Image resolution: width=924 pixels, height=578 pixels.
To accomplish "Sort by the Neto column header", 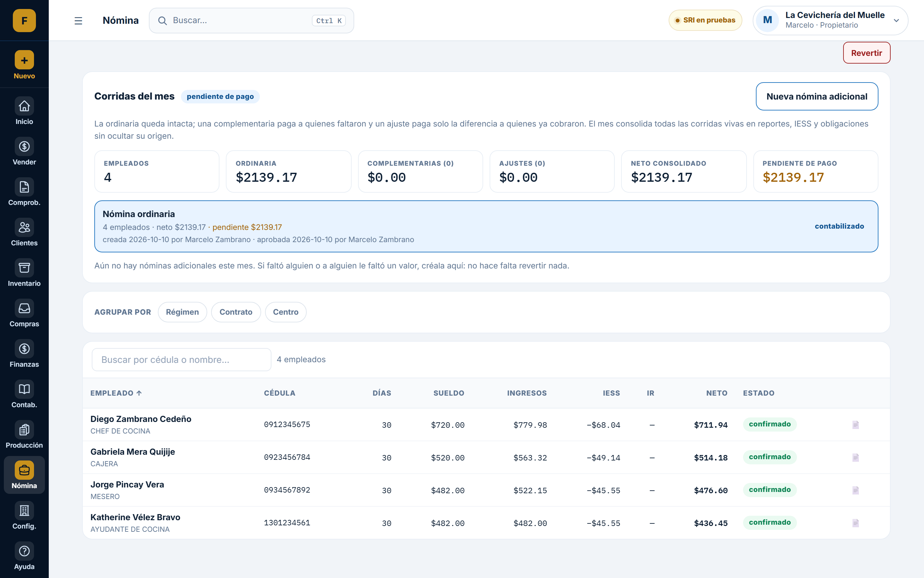I will click(717, 393).
